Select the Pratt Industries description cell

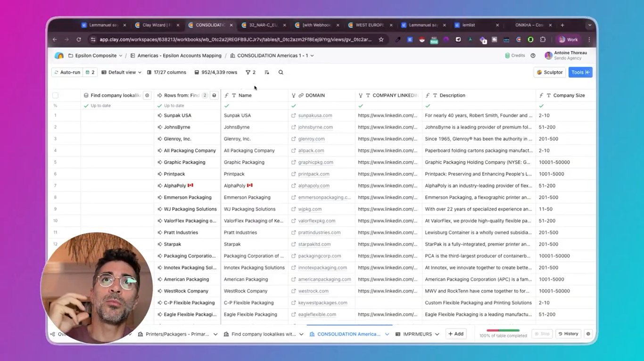point(479,232)
